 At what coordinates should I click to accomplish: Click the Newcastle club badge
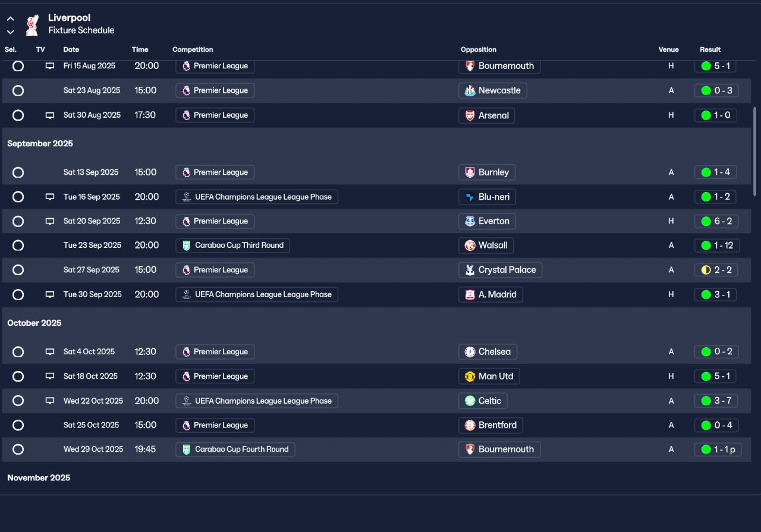(x=470, y=90)
